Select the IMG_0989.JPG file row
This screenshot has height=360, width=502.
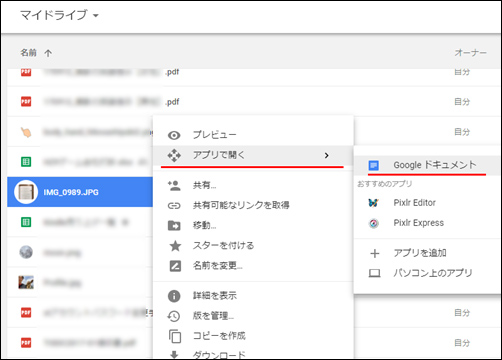click(x=80, y=192)
